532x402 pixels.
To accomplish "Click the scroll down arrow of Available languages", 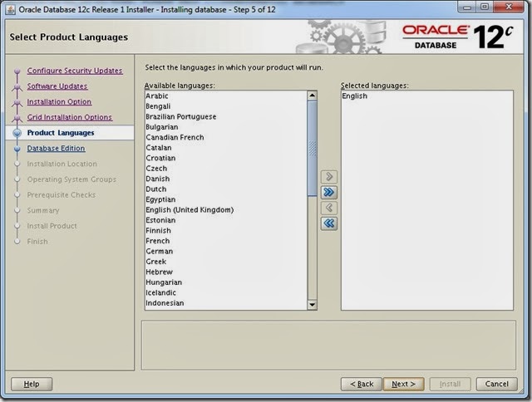I will 312,305.
